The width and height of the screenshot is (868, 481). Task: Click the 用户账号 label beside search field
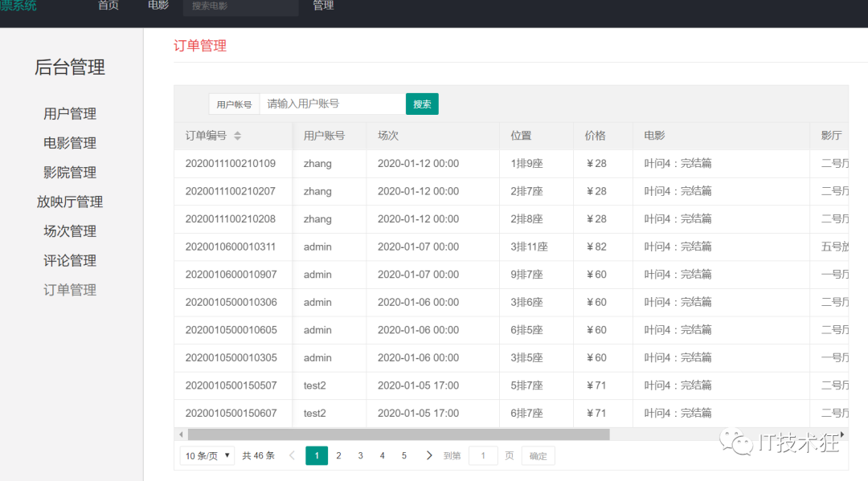[x=234, y=104]
